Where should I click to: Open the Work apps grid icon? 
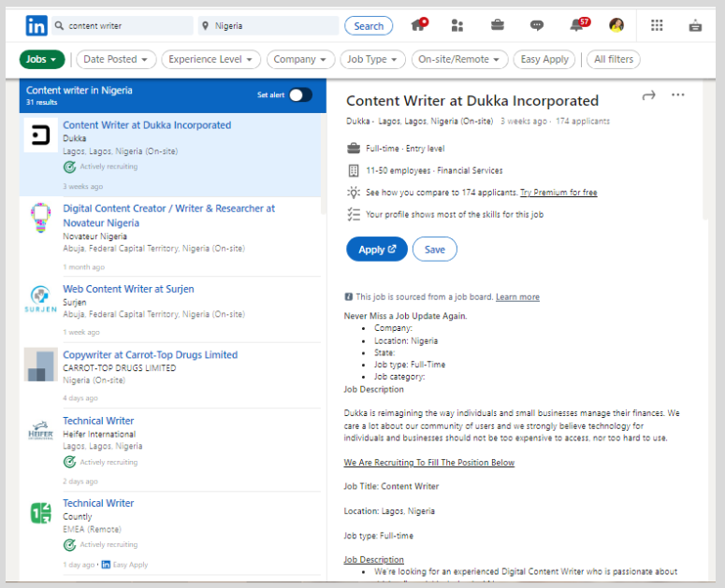(657, 25)
